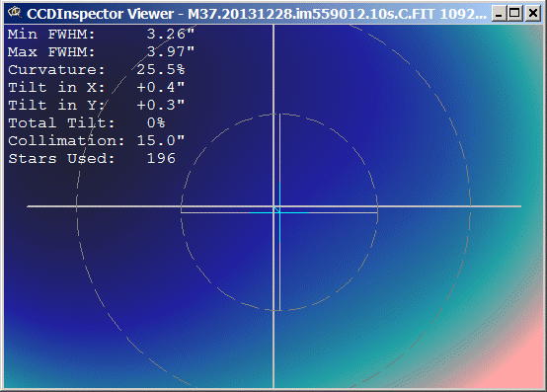The height and width of the screenshot is (392, 547).
Task: Click the Stars Used 196 readout
Action: tap(161, 158)
